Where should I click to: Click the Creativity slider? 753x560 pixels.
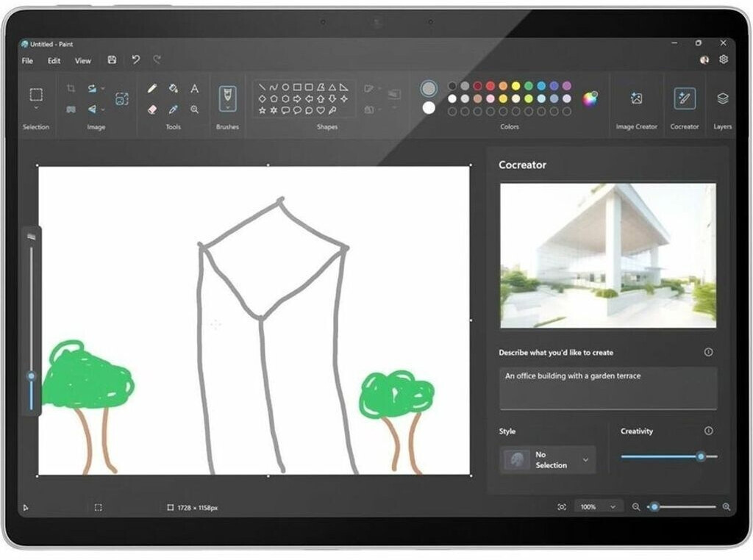[x=668, y=456]
